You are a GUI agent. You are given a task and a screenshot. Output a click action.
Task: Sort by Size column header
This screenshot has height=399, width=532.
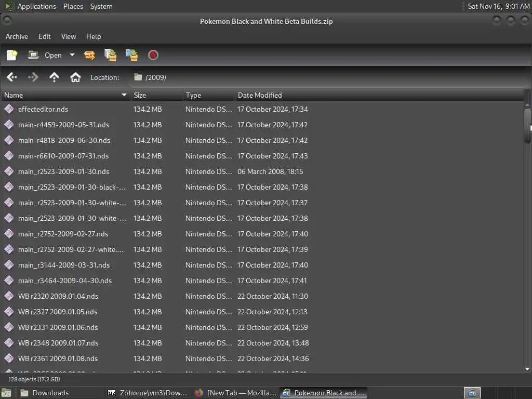[x=157, y=96]
